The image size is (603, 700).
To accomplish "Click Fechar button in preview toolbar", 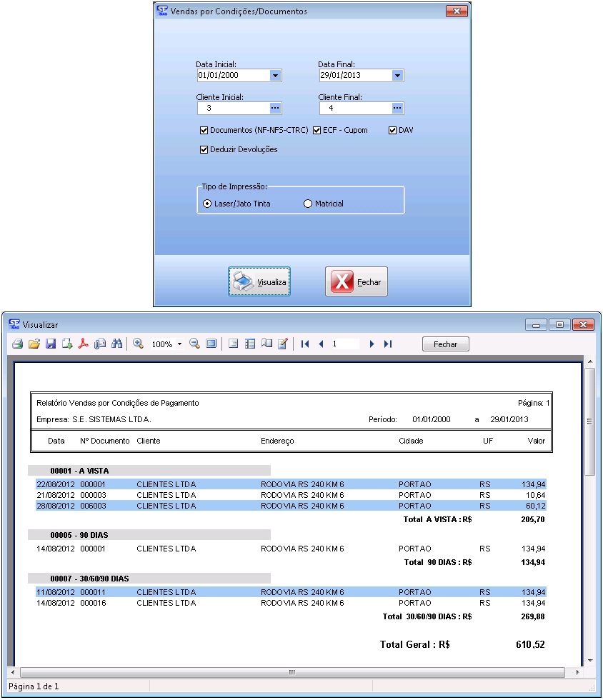I will [445, 344].
